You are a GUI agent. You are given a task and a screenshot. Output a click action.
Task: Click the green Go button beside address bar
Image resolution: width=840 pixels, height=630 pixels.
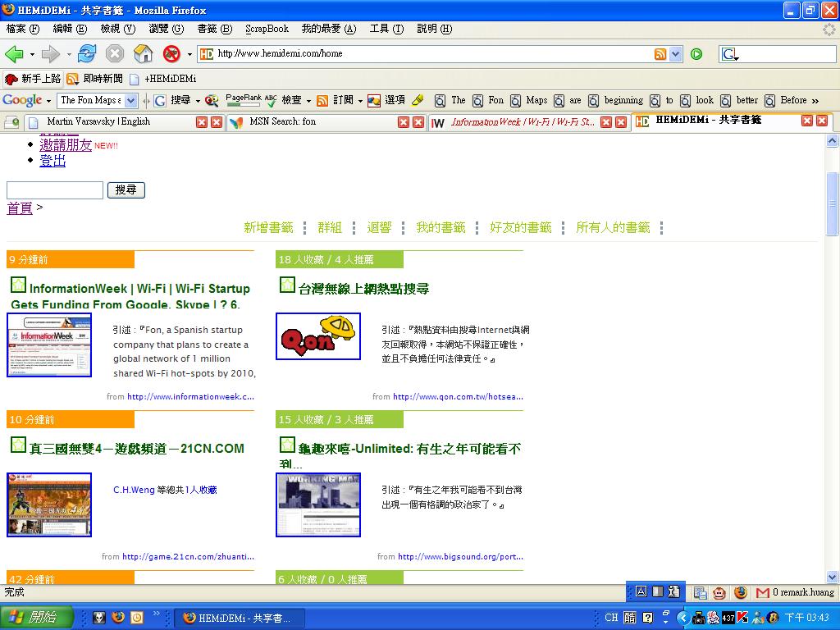[x=696, y=54]
